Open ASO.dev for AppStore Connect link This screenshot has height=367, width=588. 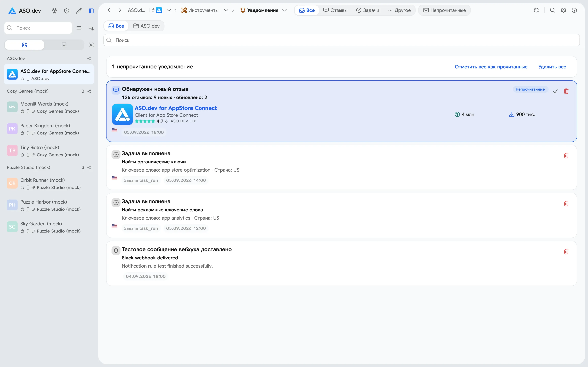(176, 108)
